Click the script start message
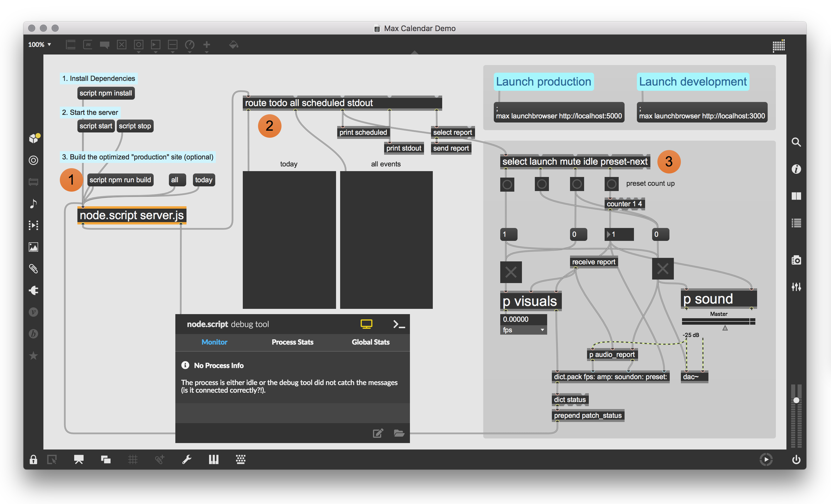The width and height of the screenshot is (831, 504). (x=96, y=126)
